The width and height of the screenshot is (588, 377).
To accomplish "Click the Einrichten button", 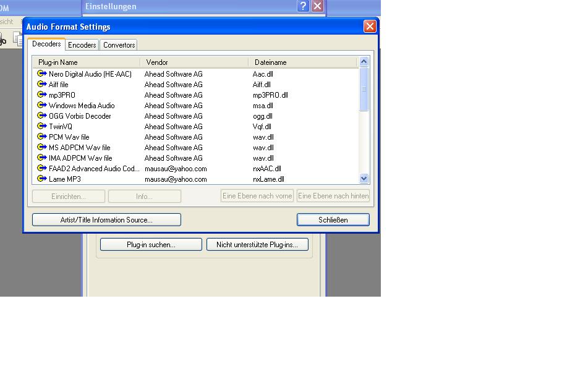I will click(69, 196).
